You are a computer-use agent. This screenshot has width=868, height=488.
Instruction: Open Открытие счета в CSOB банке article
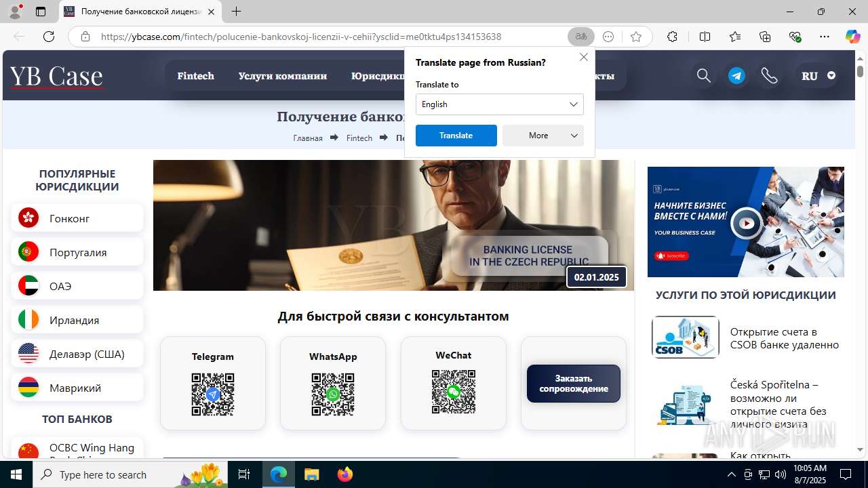coord(785,338)
